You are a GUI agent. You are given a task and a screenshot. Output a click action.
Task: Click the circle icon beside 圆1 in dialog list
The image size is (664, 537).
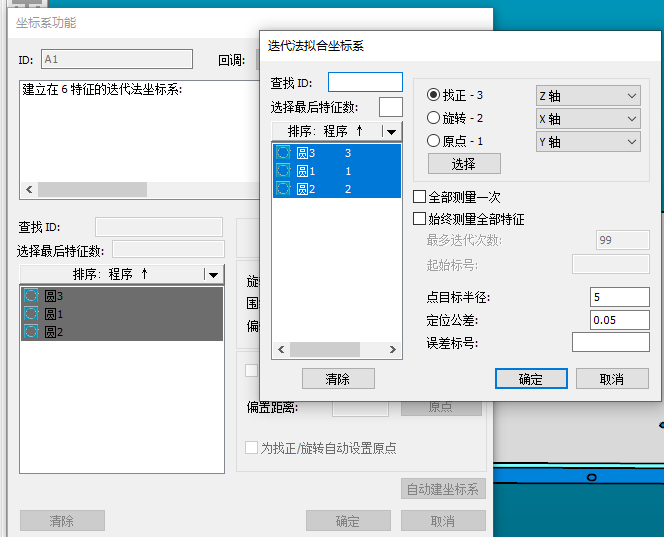tap(284, 171)
